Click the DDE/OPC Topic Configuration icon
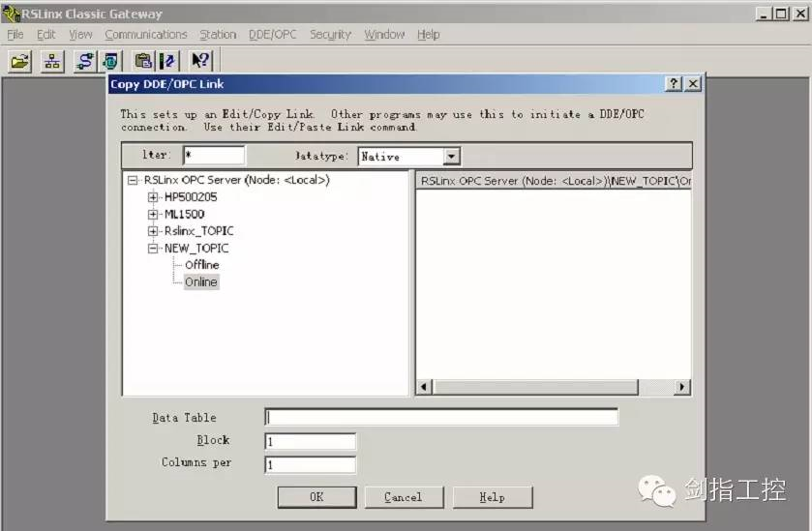The width and height of the screenshot is (812, 531). tap(167, 61)
